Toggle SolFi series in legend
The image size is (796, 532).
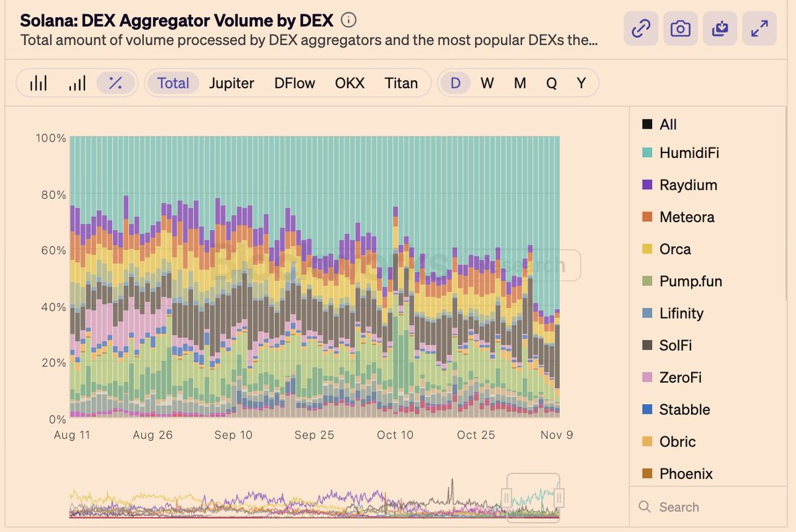click(x=667, y=346)
